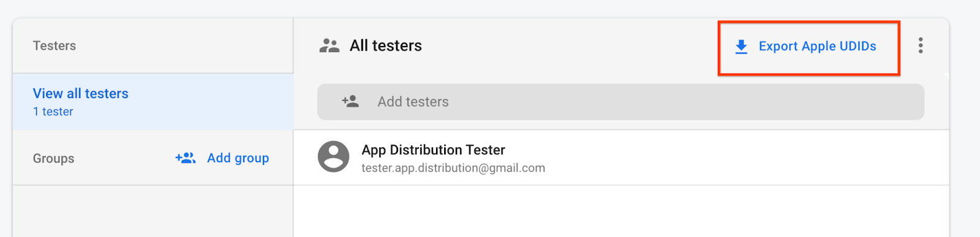Click the download arrow icon beside Export
This screenshot has width=980, height=237.
tap(741, 47)
